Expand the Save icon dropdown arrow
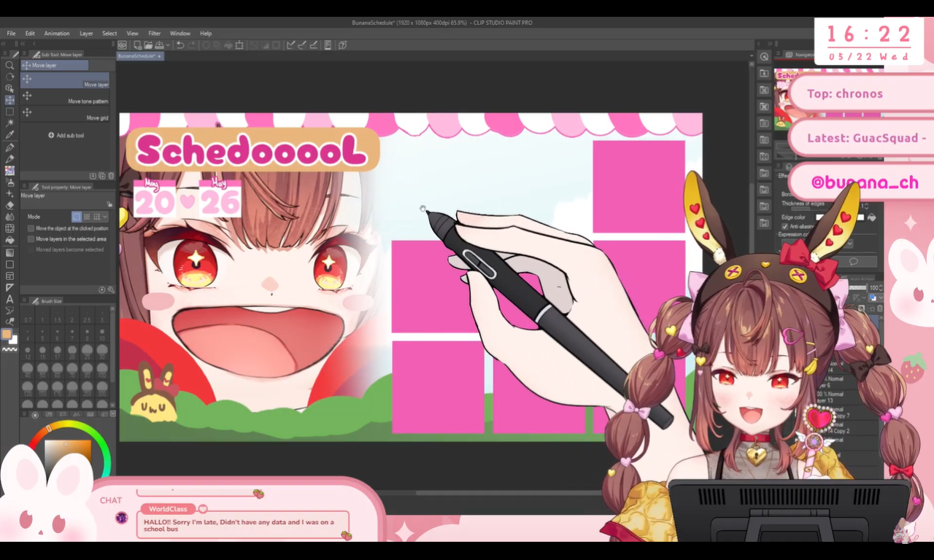Viewport: 934px width, 560px height. [x=168, y=45]
